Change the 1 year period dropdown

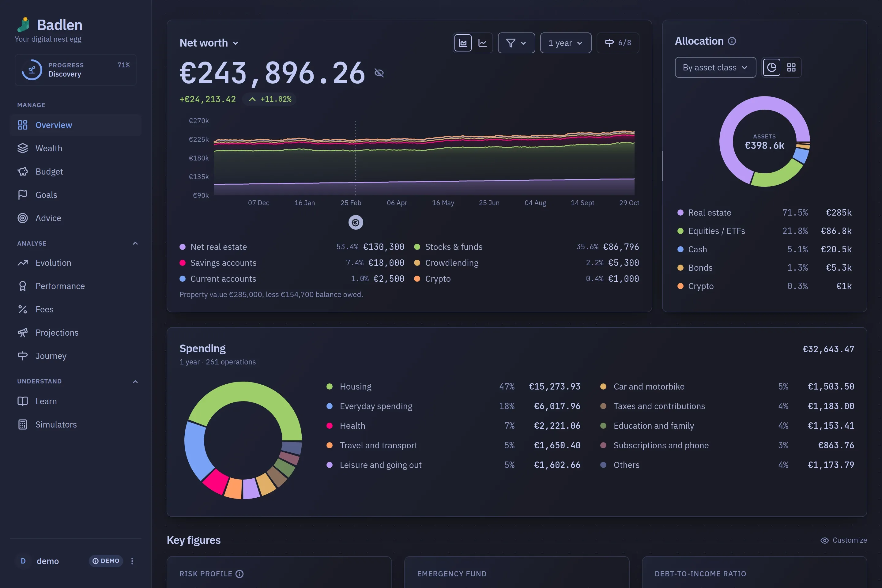[x=566, y=43]
